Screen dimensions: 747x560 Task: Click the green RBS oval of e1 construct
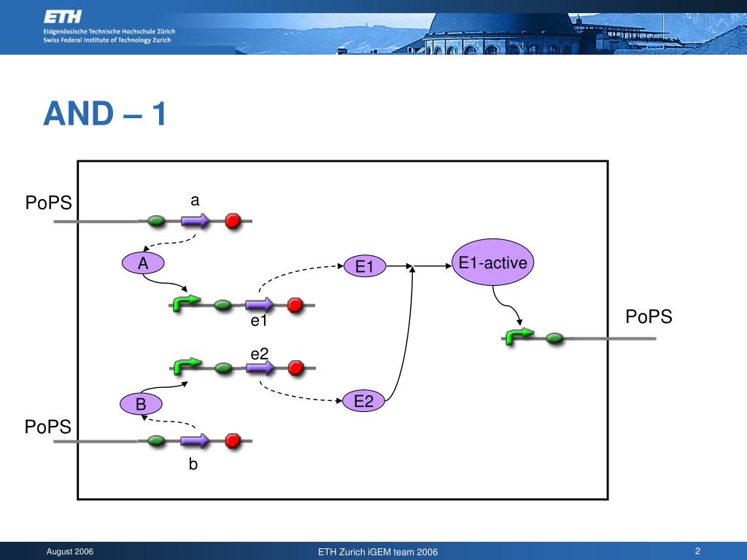coord(222,305)
